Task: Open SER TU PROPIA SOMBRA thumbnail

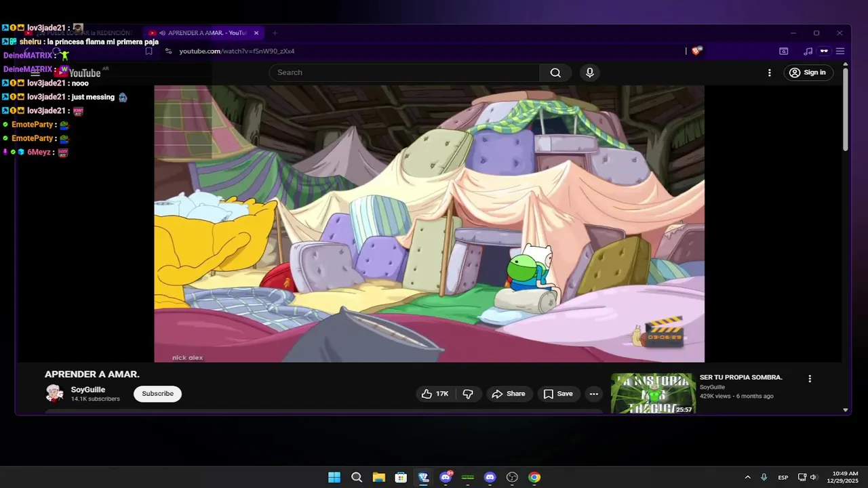Action: [x=653, y=394]
